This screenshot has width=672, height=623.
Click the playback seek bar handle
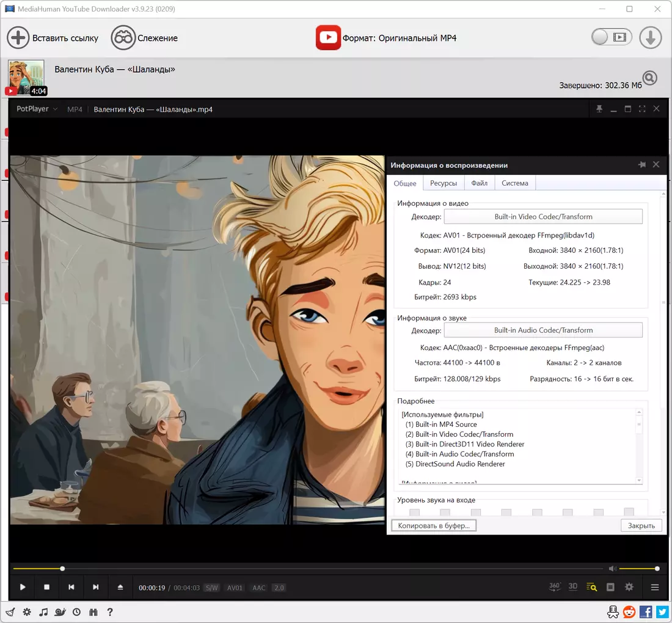tap(62, 569)
